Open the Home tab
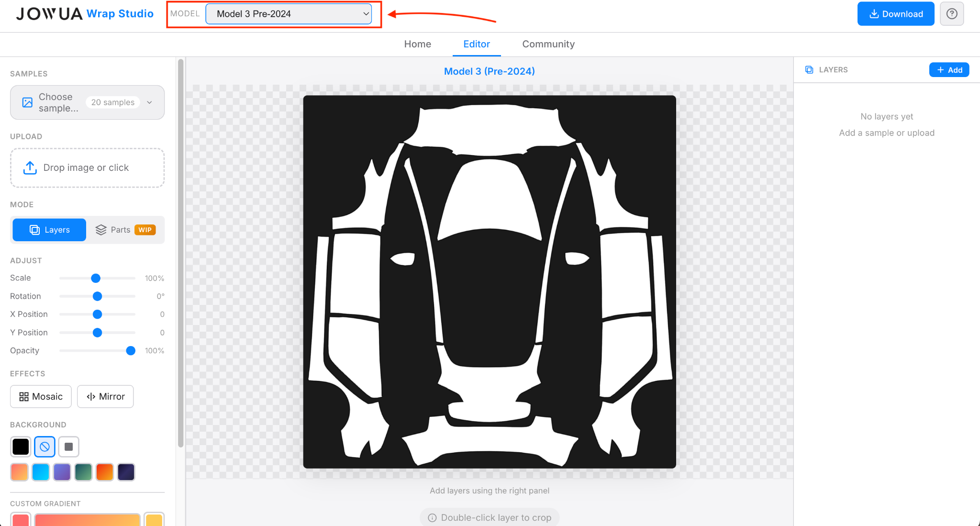Viewport: 980px width, 526px height. (x=417, y=44)
